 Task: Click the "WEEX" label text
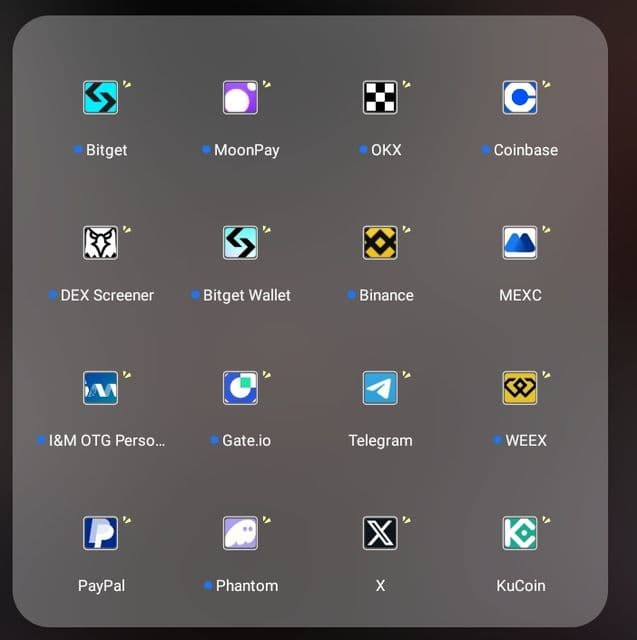(526, 441)
